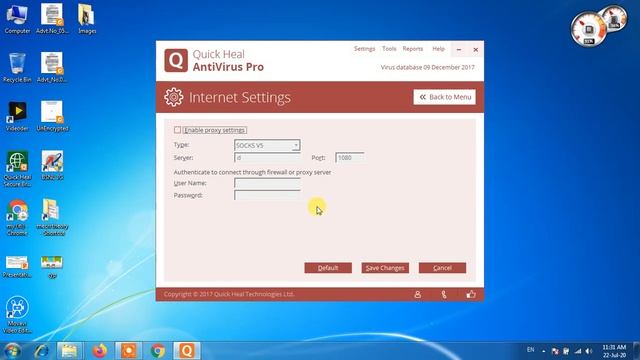Click the Windows Start button
640x360 pixels.
tap(12, 351)
